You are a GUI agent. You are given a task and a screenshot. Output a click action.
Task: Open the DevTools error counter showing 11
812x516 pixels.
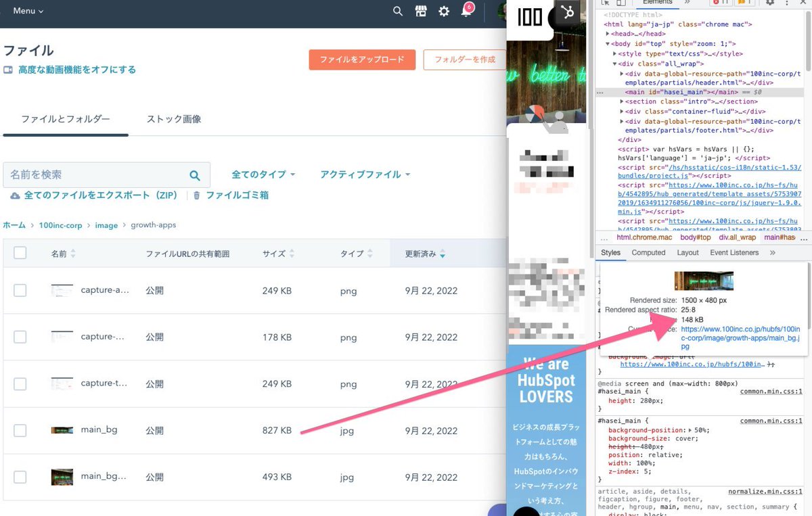pyautogui.click(x=719, y=3)
